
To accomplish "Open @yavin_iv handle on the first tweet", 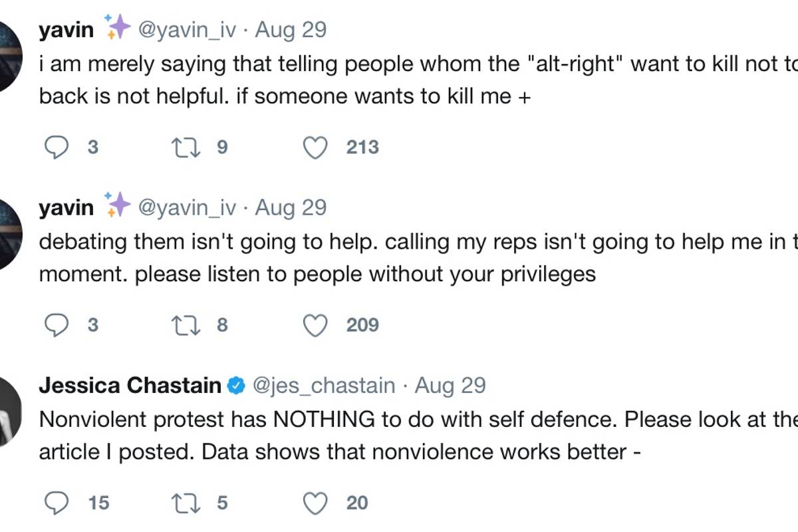I will 187,30.
